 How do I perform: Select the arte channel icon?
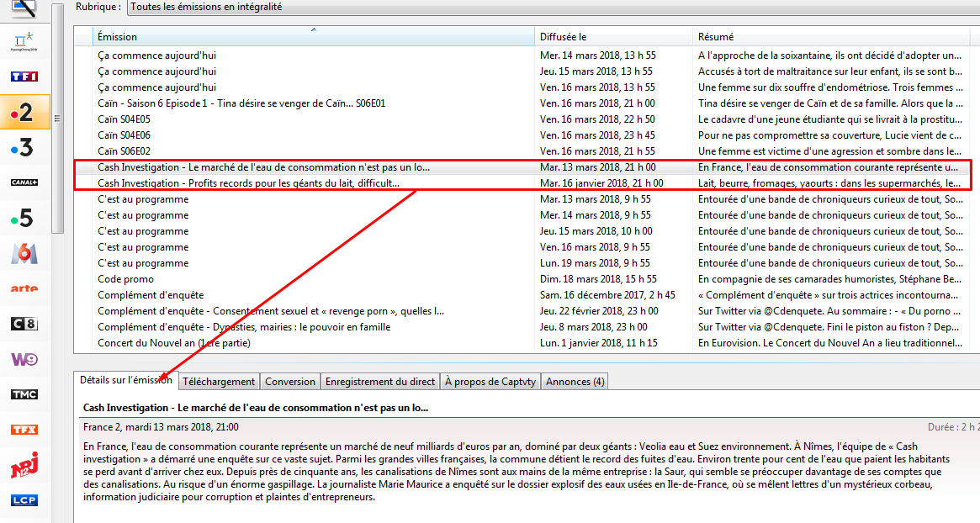pos(24,288)
